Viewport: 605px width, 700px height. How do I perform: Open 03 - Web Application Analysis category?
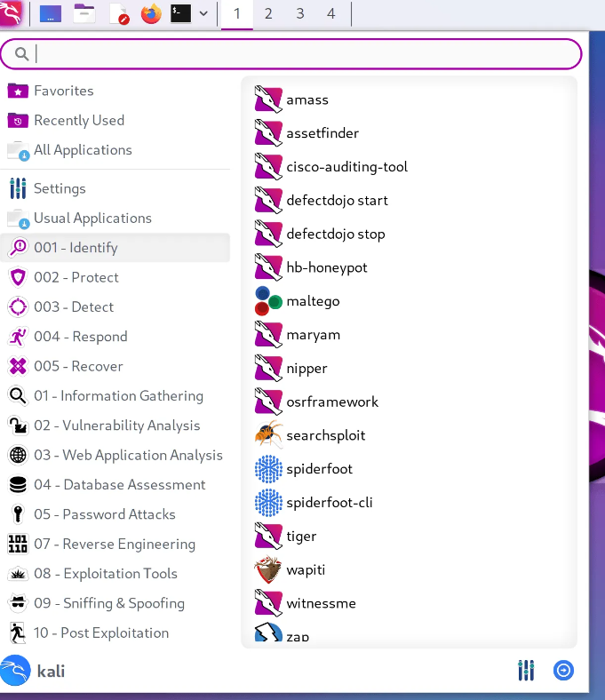pos(115,455)
